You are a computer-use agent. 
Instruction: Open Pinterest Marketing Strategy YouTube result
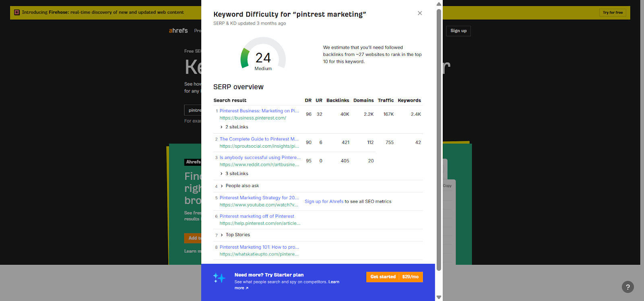(259, 198)
